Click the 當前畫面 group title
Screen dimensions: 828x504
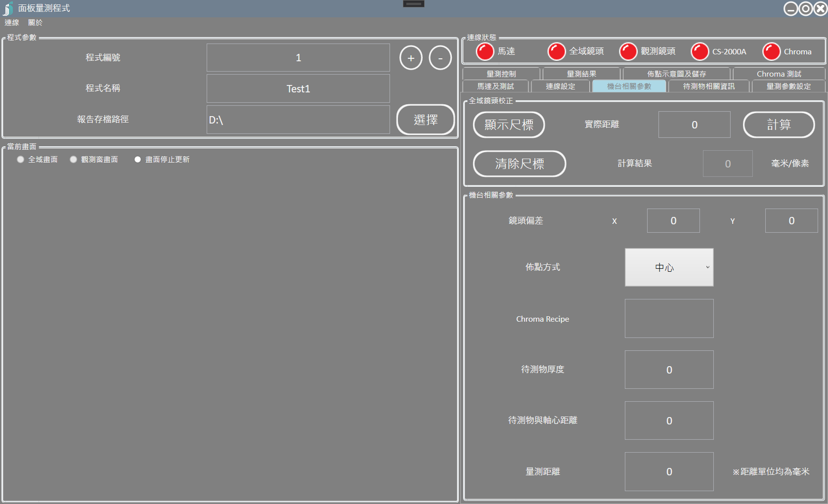[22, 147]
